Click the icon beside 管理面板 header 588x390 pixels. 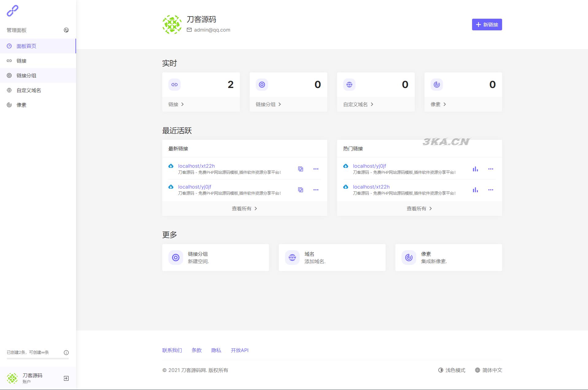tap(66, 30)
